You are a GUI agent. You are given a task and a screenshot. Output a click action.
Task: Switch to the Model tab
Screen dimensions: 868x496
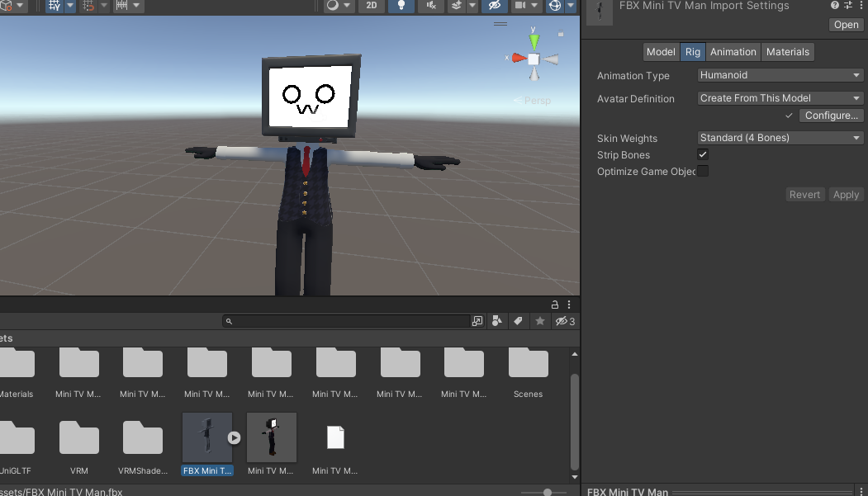coord(661,52)
